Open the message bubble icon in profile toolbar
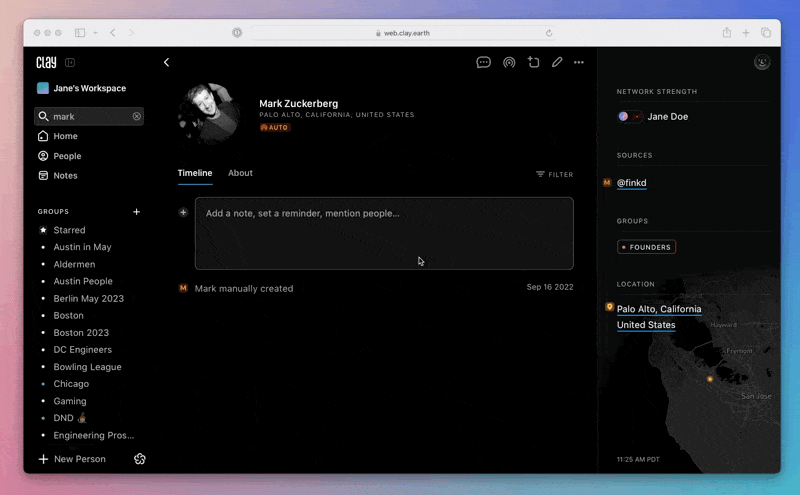The image size is (800, 495). point(483,62)
